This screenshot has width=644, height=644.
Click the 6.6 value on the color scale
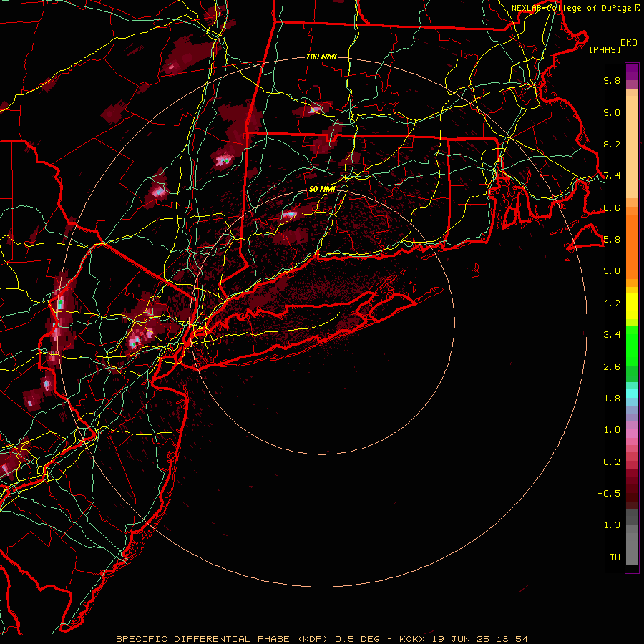(x=612, y=208)
